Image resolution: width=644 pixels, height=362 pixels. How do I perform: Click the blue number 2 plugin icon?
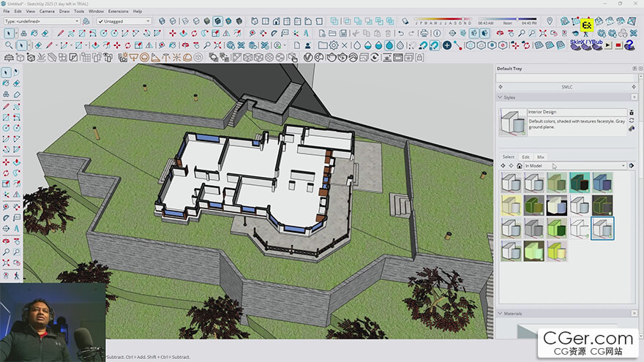pyautogui.click(x=629, y=45)
